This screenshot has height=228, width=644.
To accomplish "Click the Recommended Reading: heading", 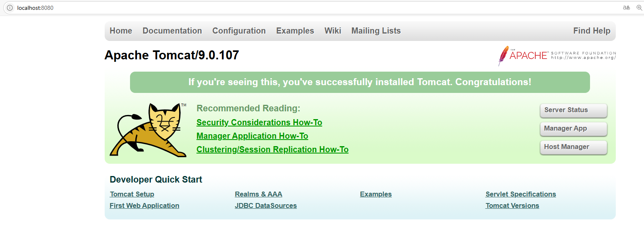I will pyautogui.click(x=248, y=108).
